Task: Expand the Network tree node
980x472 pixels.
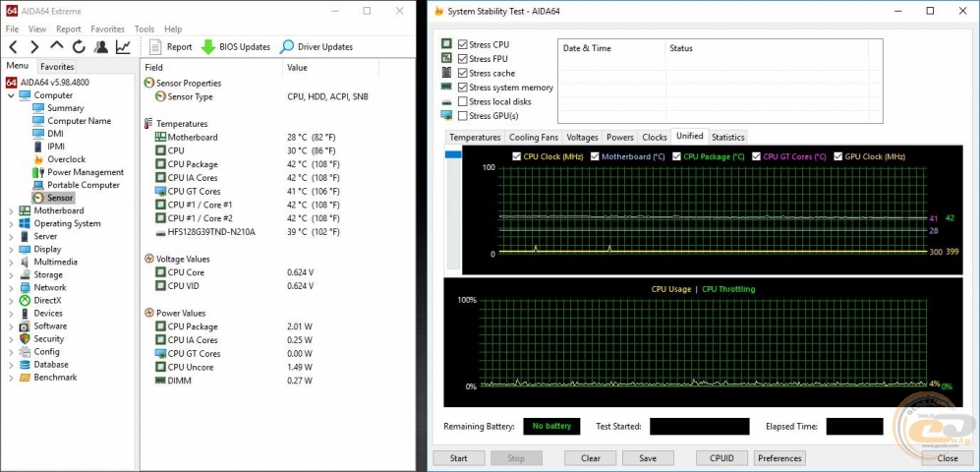Action: (x=11, y=287)
